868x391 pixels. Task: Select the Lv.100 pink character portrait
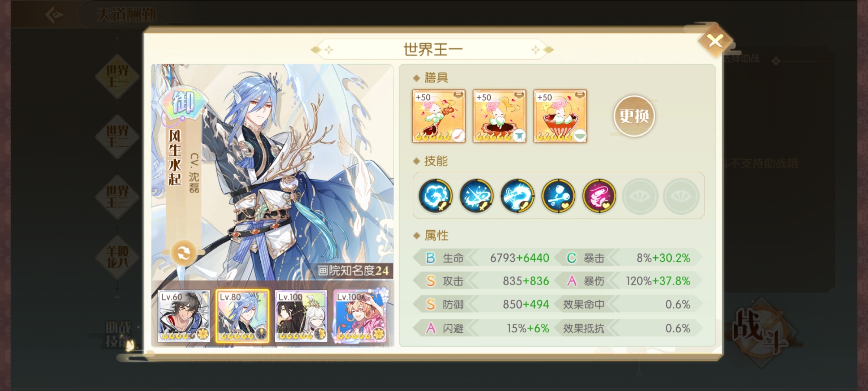click(x=359, y=316)
